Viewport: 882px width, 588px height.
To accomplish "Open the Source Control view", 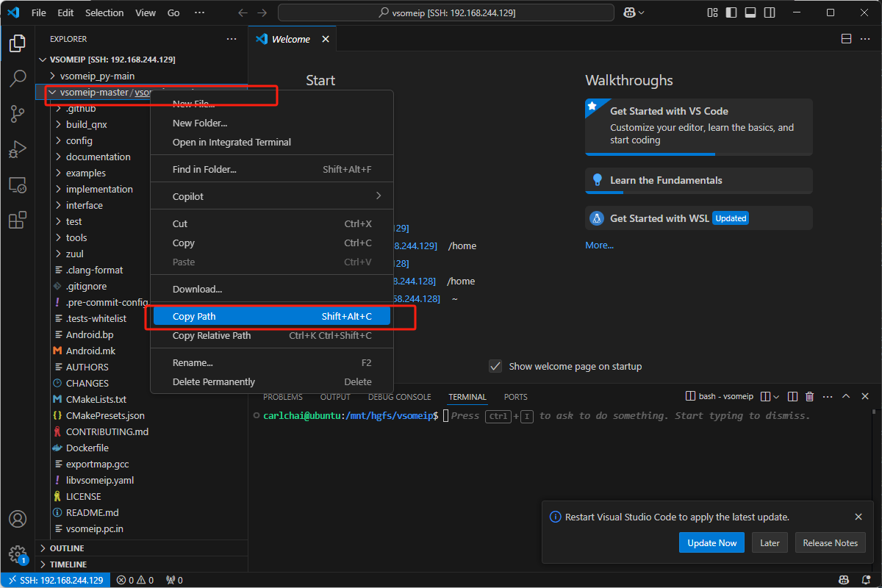I will coord(18,114).
